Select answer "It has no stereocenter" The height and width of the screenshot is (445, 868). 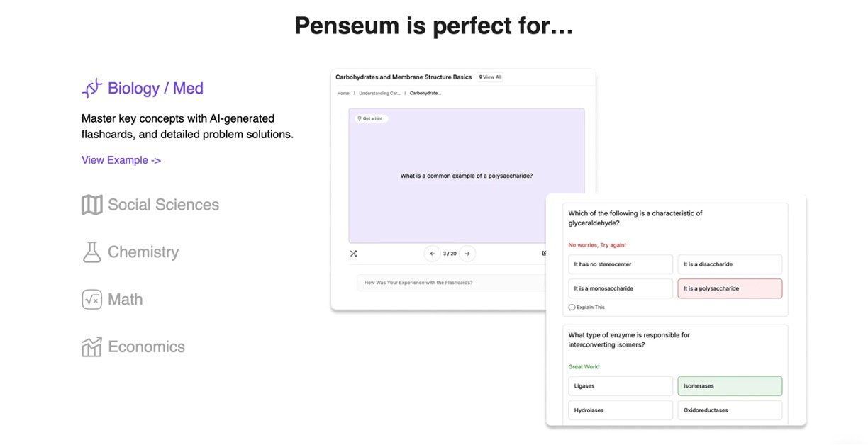(x=621, y=264)
